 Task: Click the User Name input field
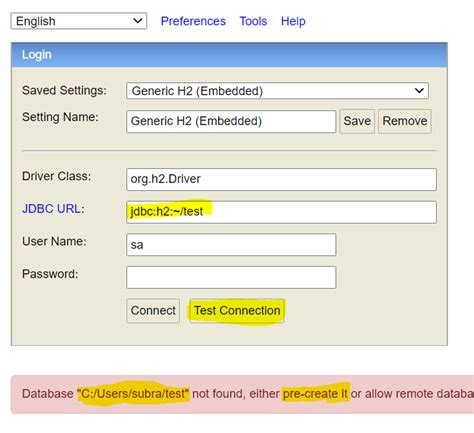[231, 245]
